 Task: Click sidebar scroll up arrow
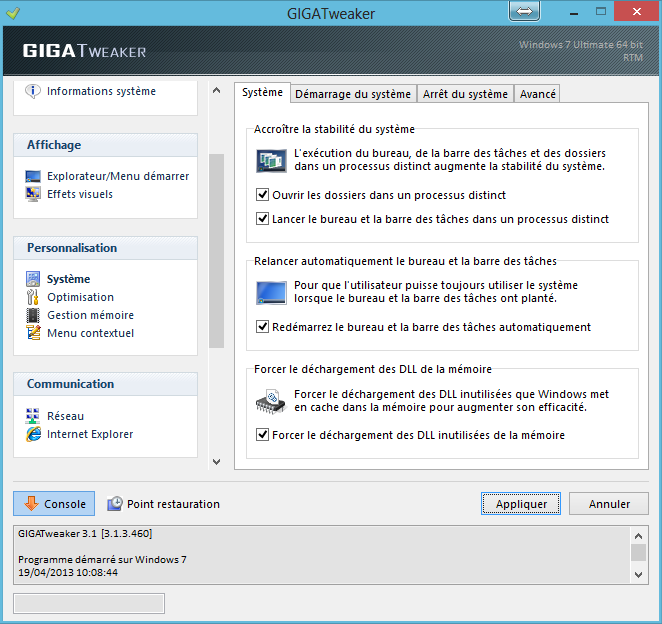(x=217, y=90)
